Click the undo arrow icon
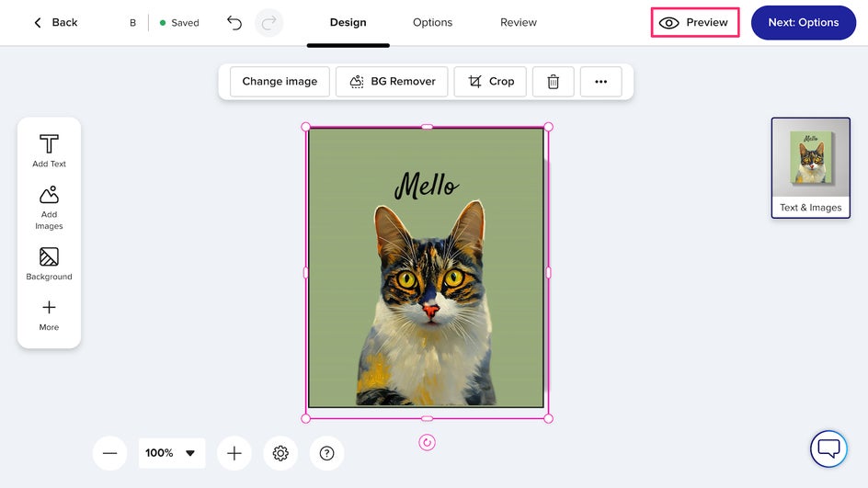 (x=234, y=23)
